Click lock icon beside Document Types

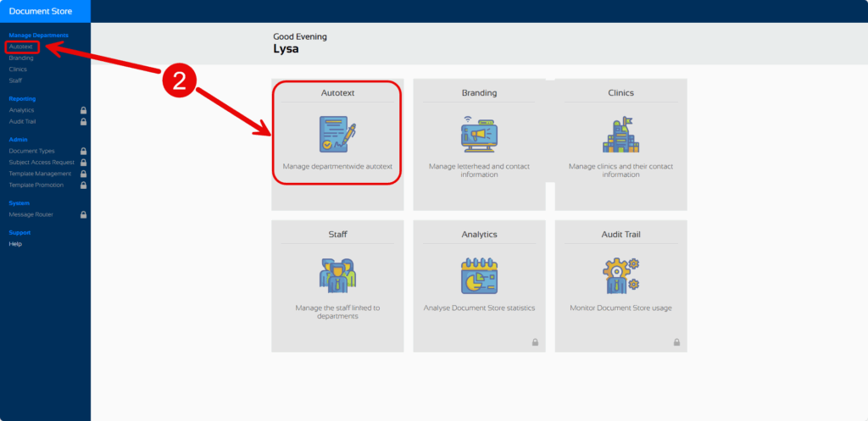click(84, 151)
